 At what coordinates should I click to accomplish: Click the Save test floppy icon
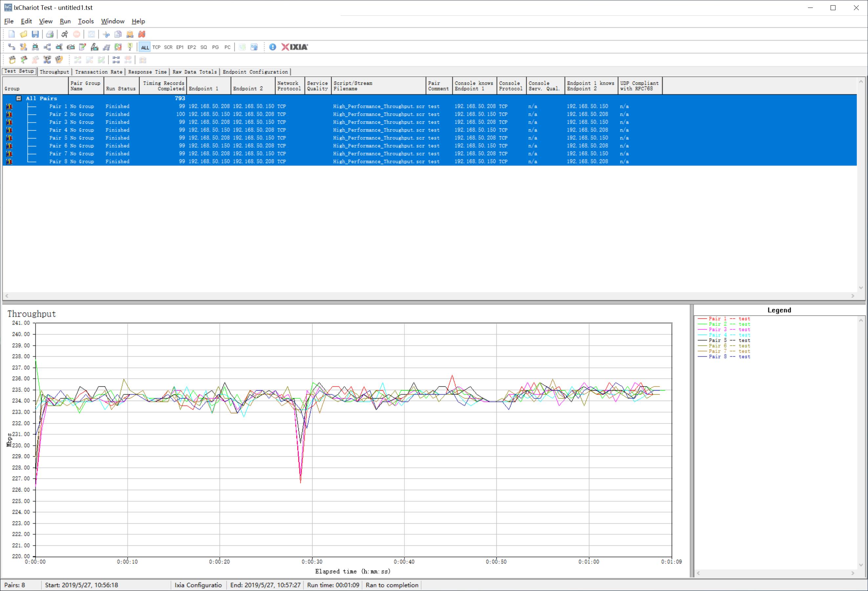35,34
